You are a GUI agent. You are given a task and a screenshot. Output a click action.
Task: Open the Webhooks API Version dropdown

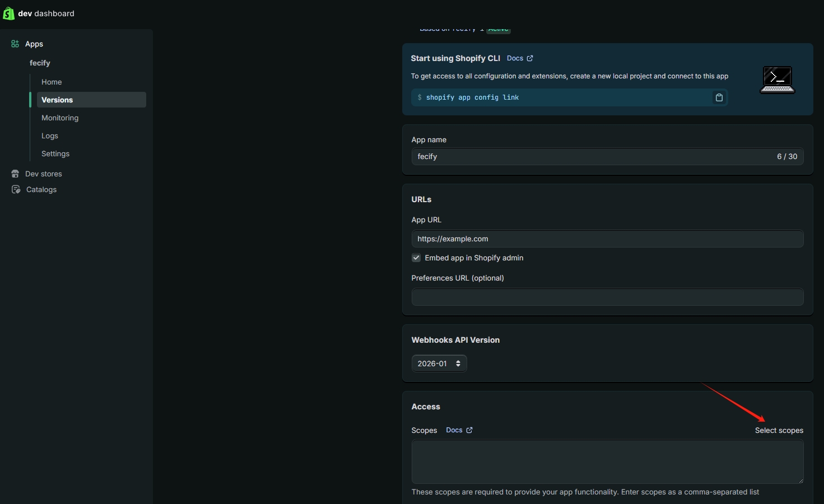tap(439, 363)
